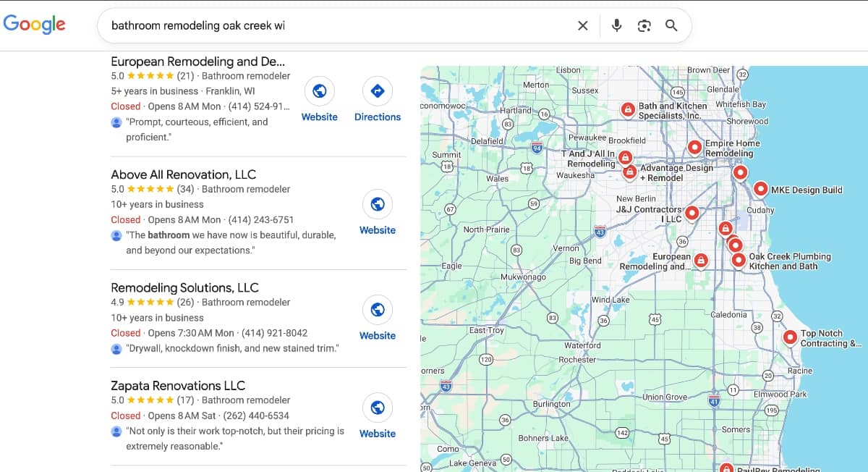868x472 pixels.
Task: Click the magnifying glass search button
Action: tap(671, 26)
